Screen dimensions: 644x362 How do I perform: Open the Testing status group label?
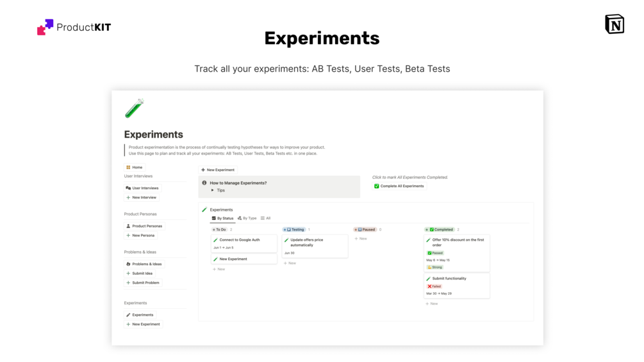point(295,229)
